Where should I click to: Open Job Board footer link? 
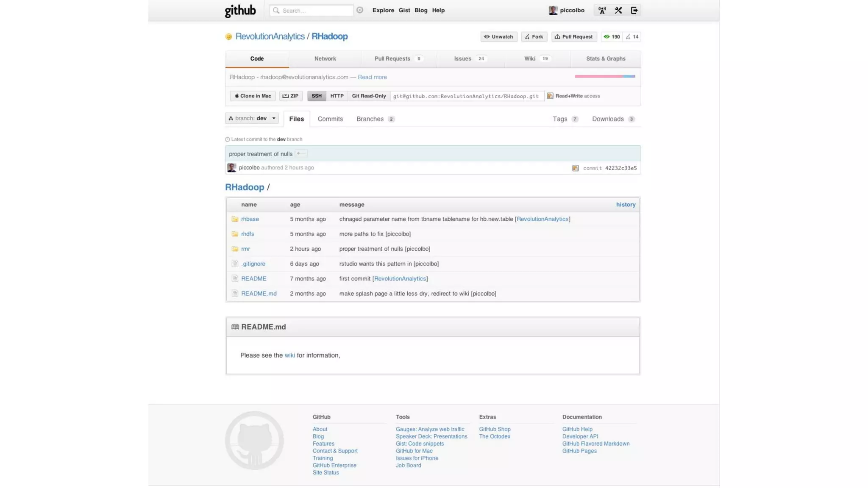click(409, 466)
